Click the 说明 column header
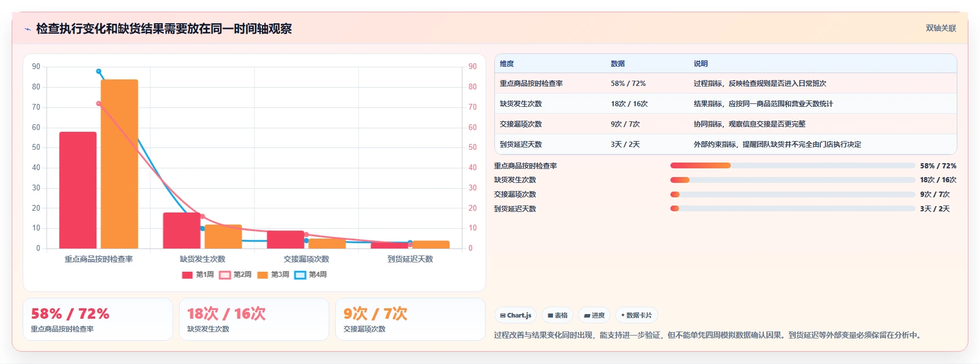 701,64
